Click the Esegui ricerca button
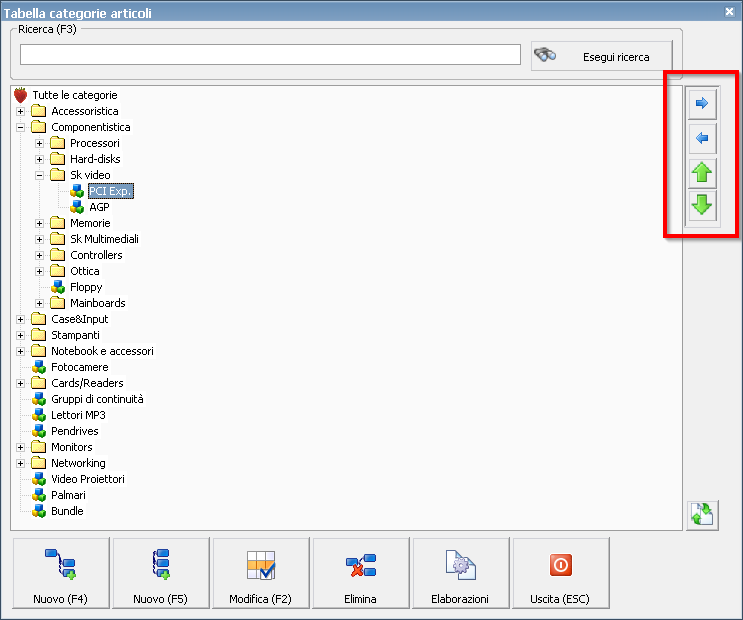The height and width of the screenshot is (620, 743). tap(601, 56)
